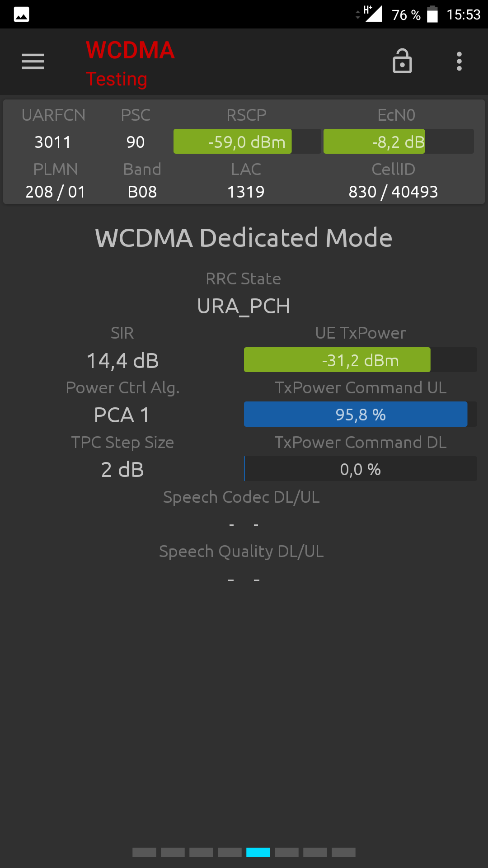Jump to the last page indicator

[x=343, y=853]
